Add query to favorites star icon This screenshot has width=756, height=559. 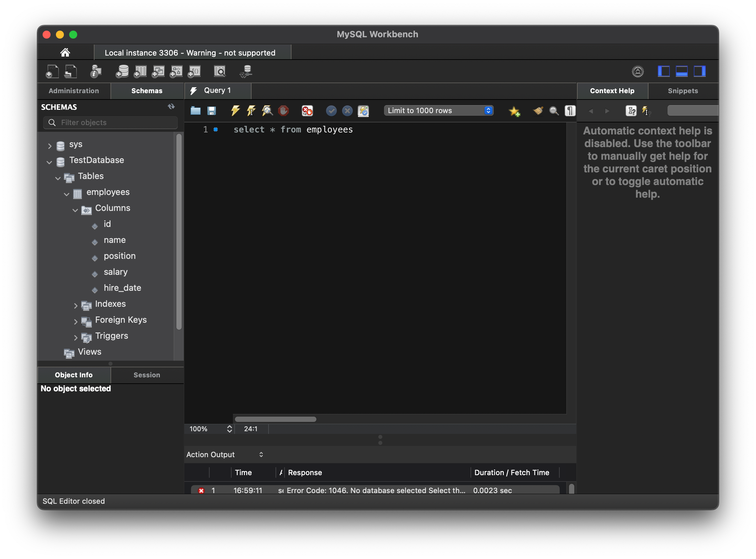pyautogui.click(x=514, y=111)
